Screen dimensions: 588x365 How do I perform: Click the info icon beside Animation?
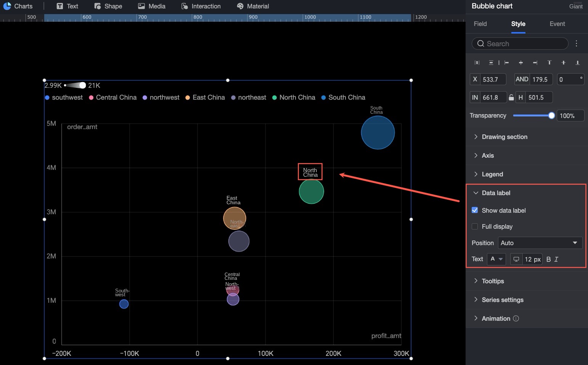point(516,318)
